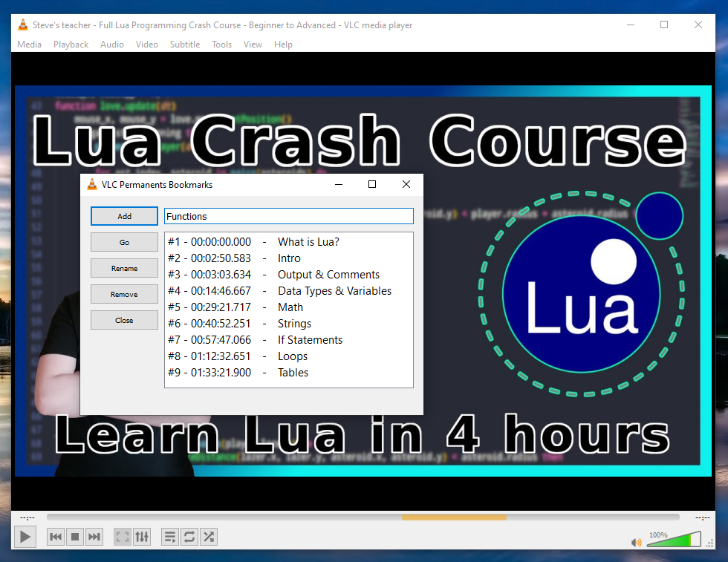The width and height of the screenshot is (728, 562).
Task: Select bookmark #1 What is Lua?
Action: 289,242
